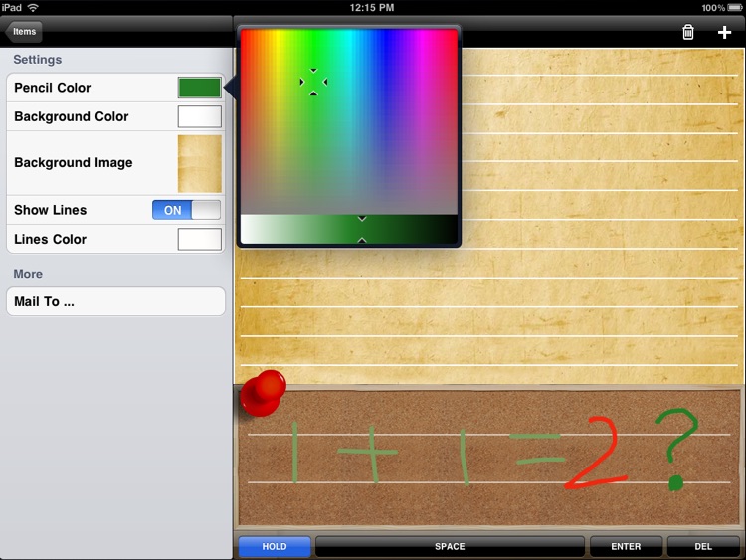
Task: Tap the corkboard handwriting area
Action: 488,458
